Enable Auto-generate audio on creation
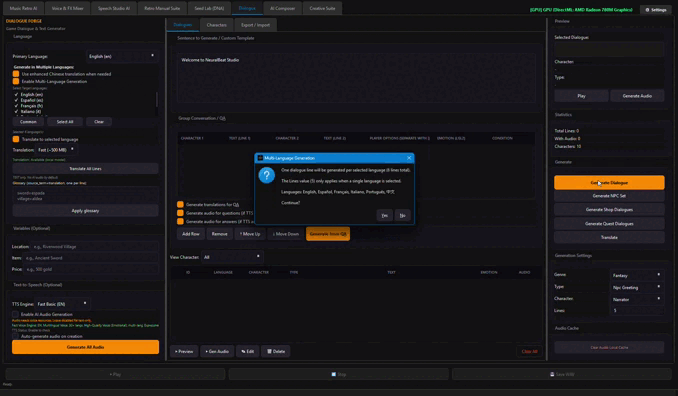The height and width of the screenshot is (396, 678). point(16,336)
